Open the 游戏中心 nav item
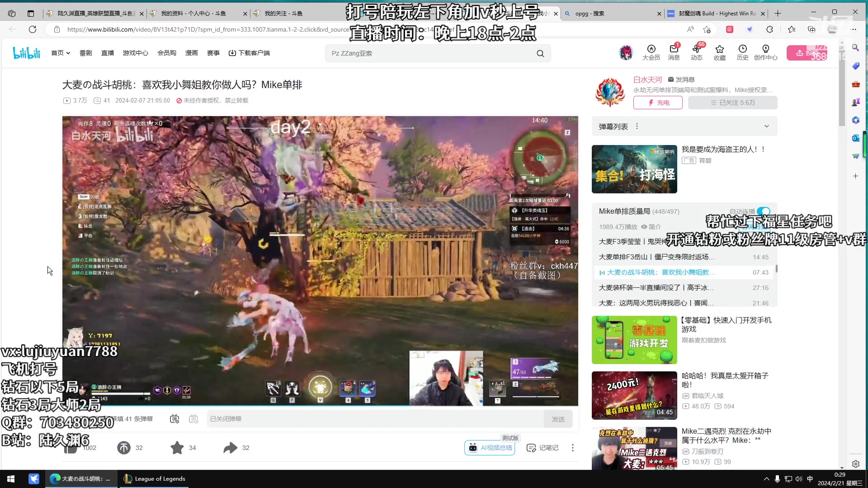 coord(136,53)
